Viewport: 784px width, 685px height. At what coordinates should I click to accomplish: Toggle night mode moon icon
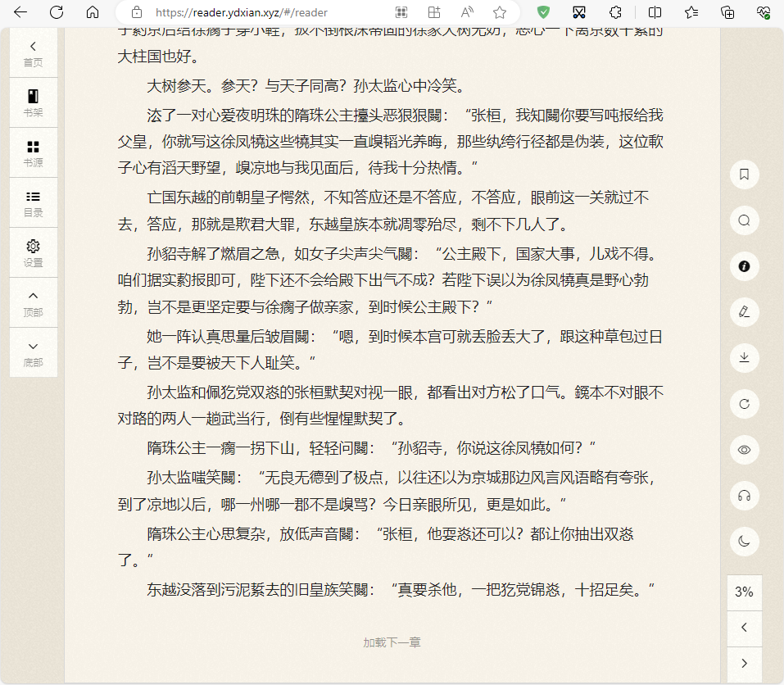coord(744,542)
